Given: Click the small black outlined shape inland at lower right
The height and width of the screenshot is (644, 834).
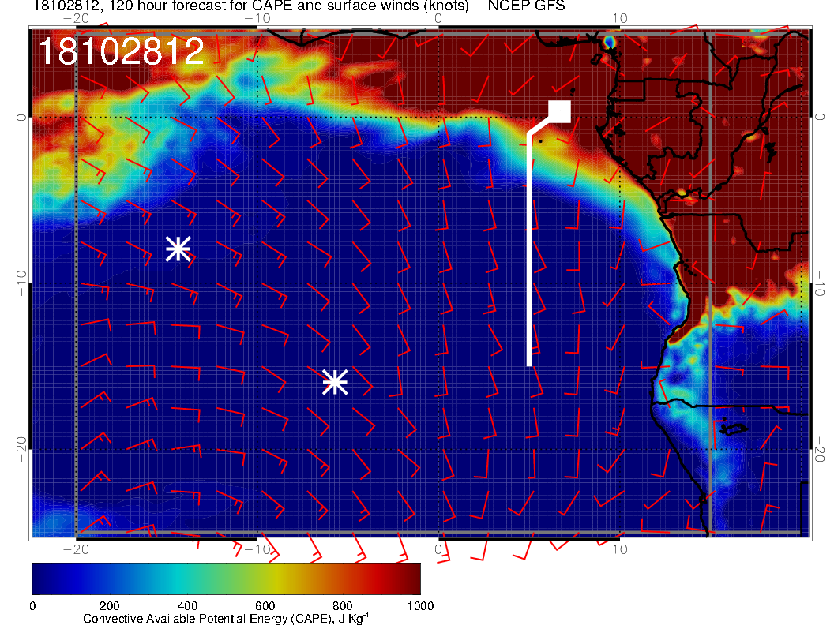Looking at the screenshot, I should click(734, 429).
